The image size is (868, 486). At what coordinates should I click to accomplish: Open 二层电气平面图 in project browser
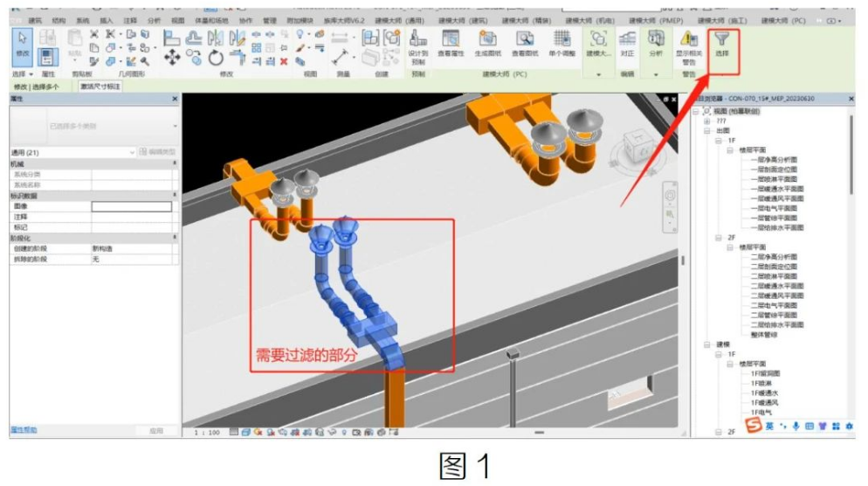(774, 305)
